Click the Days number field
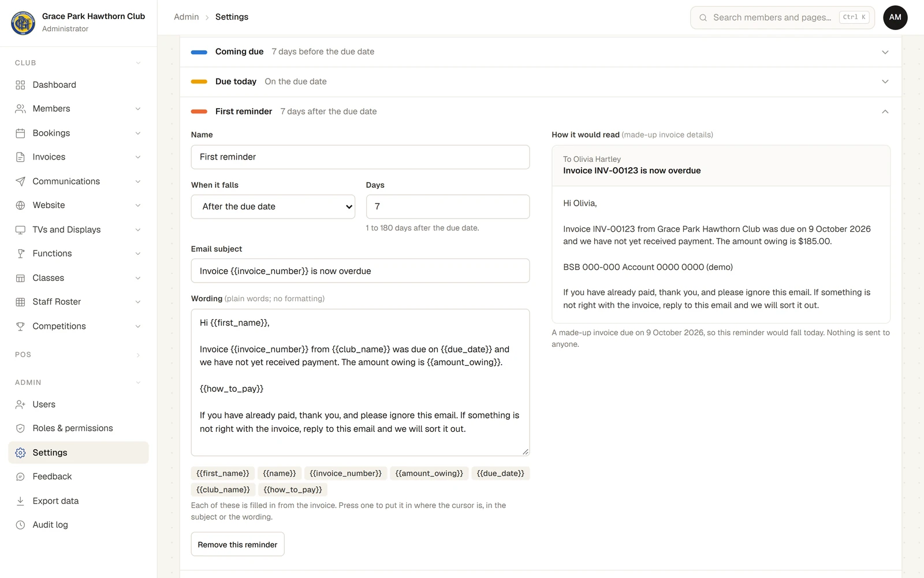The height and width of the screenshot is (578, 924). click(448, 207)
